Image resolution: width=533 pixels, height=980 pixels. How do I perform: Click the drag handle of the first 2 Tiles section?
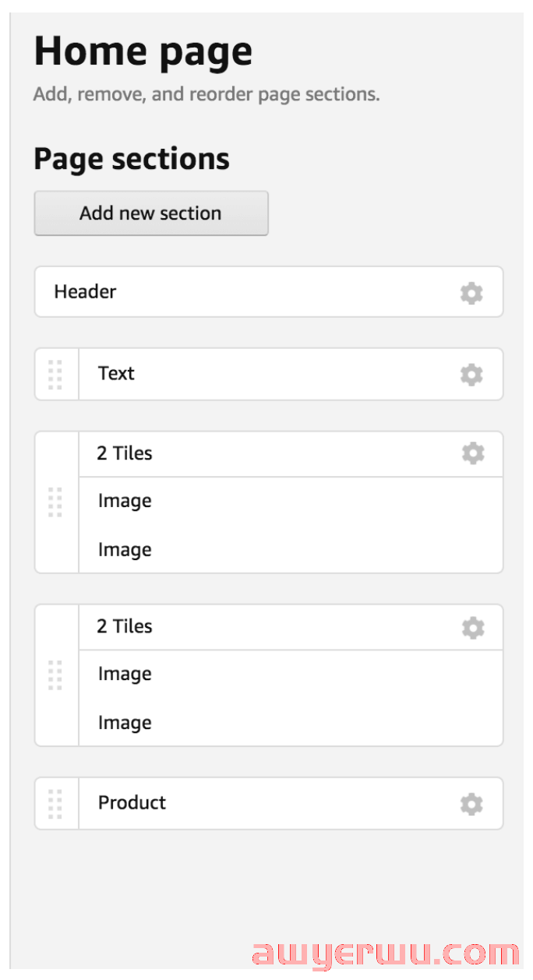[x=55, y=502]
